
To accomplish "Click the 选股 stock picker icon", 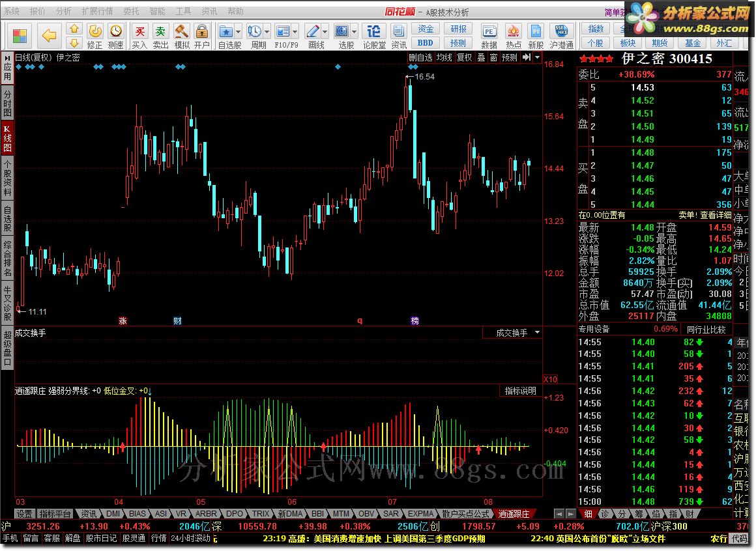I will pyautogui.click(x=342, y=32).
